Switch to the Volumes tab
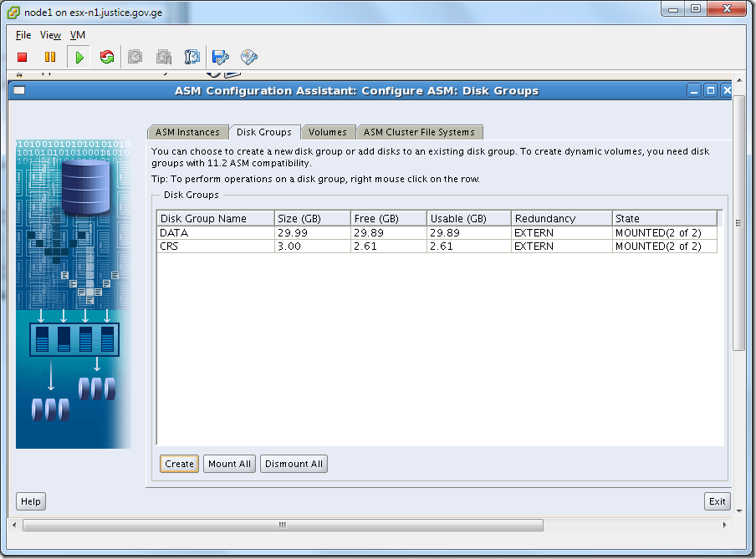 (329, 131)
